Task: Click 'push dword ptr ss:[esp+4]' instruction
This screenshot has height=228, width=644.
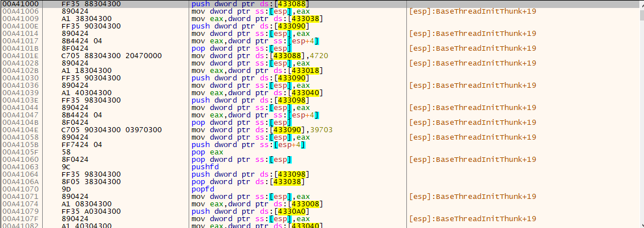Action: [249, 144]
